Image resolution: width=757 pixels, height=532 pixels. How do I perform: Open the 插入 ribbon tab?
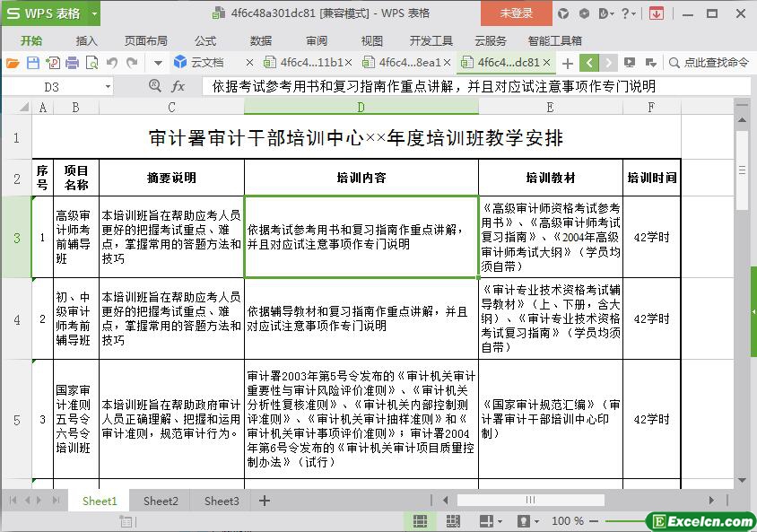tap(87, 40)
